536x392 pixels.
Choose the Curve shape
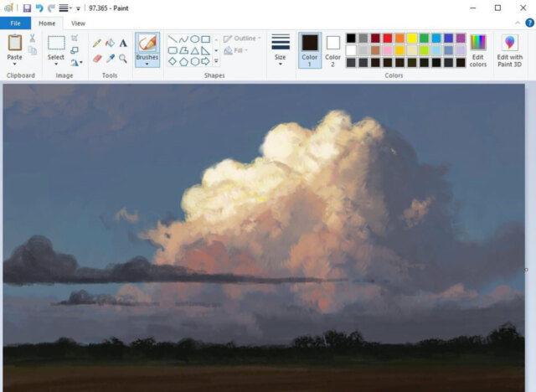tap(183, 39)
